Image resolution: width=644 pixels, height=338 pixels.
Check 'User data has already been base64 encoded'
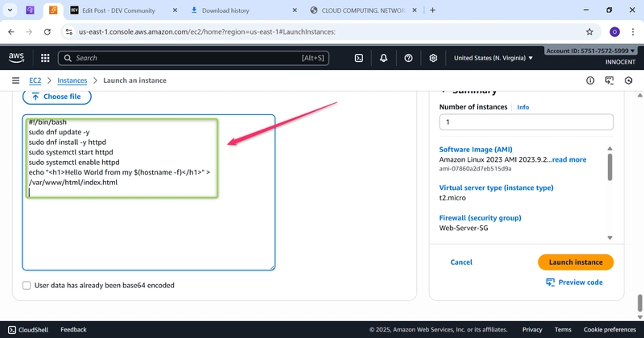pyautogui.click(x=27, y=285)
